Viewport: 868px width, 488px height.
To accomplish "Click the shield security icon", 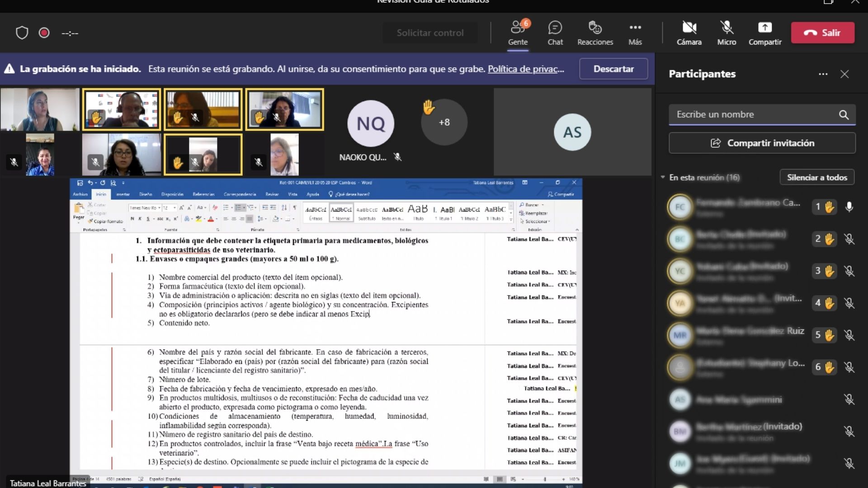I will pos(22,33).
